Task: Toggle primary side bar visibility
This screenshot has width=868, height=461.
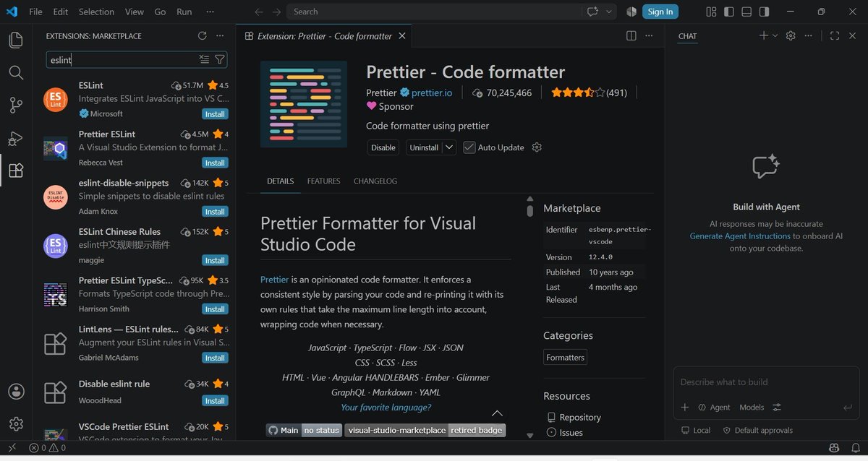Action: [728, 12]
